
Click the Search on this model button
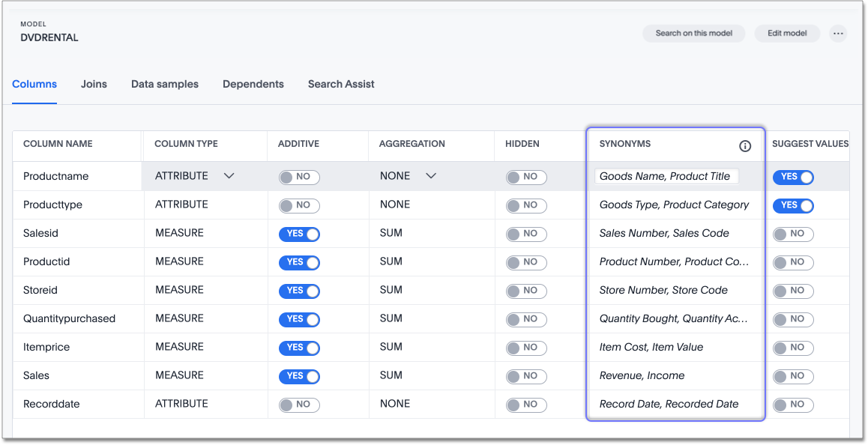[x=693, y=33]
